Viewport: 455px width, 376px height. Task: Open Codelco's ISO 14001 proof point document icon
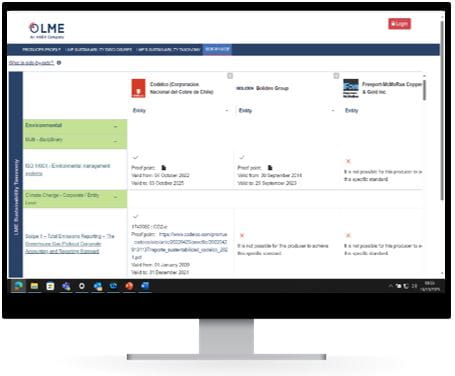(164, 167)
